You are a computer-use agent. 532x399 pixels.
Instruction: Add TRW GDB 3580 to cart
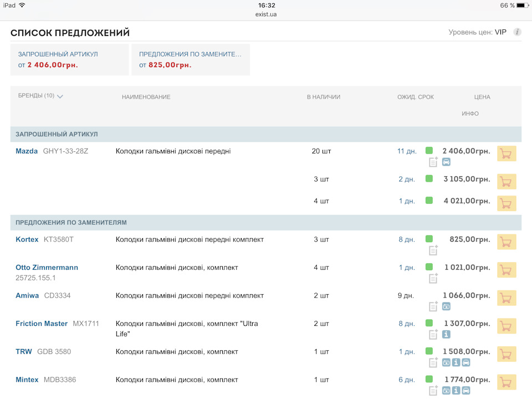pos(506,354)
